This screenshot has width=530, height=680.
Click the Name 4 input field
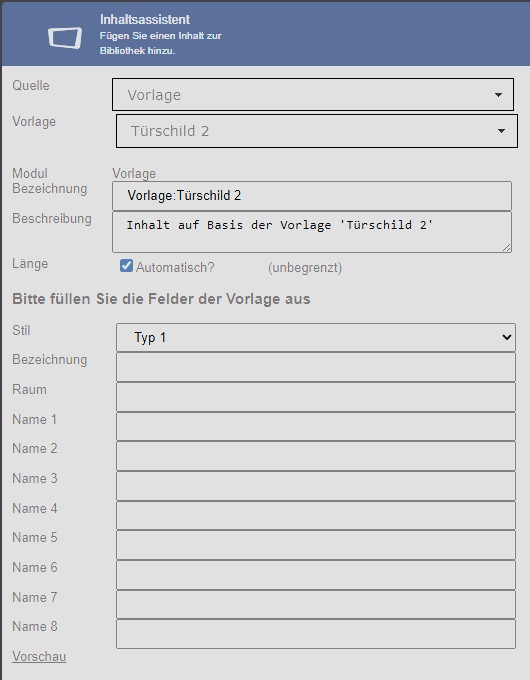point(316,516)
